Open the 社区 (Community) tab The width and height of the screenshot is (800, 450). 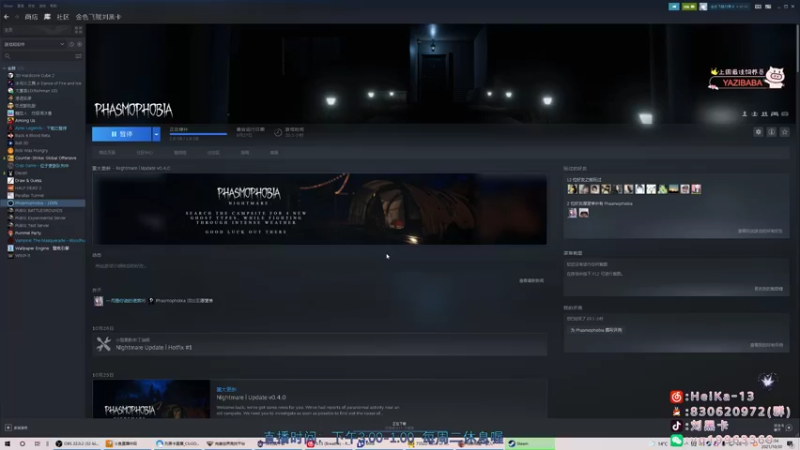click(63, 17)
